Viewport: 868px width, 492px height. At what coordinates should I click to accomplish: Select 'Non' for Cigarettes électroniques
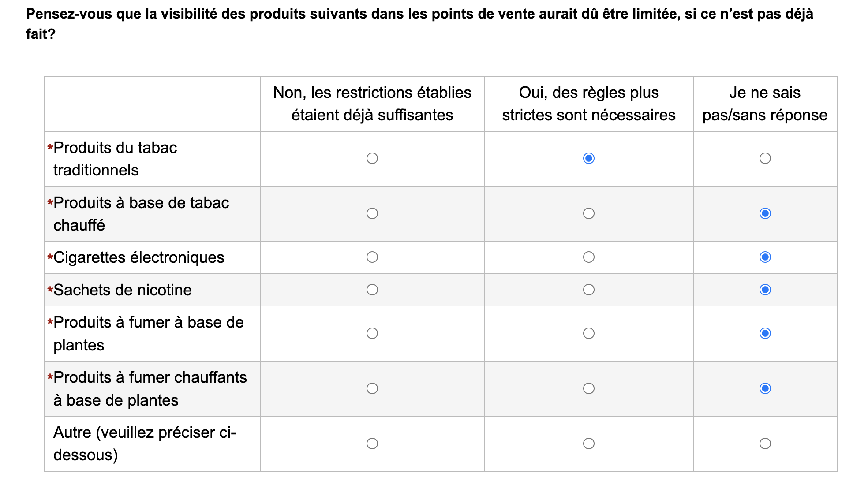click(372, 257)
